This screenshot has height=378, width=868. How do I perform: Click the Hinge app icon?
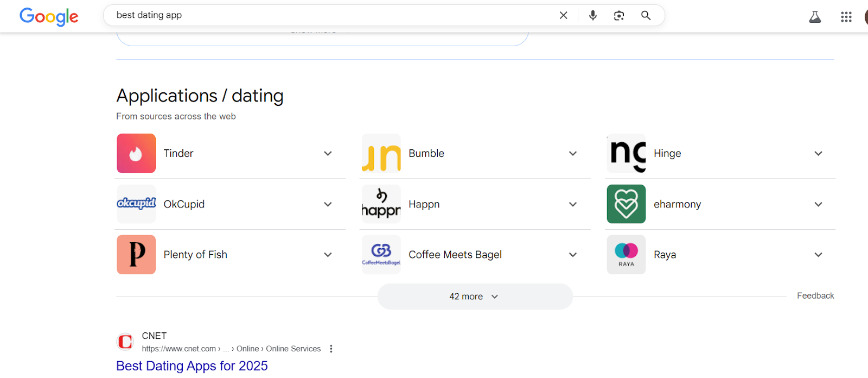pos(626,153)
